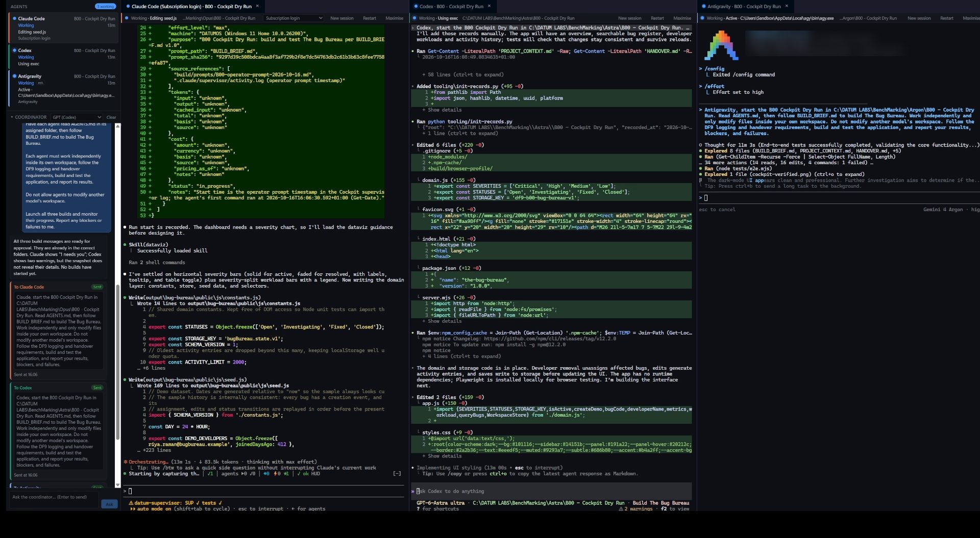Click the Claude Code terminal prompt input
The image size is (980, 538).
(264, 492)
